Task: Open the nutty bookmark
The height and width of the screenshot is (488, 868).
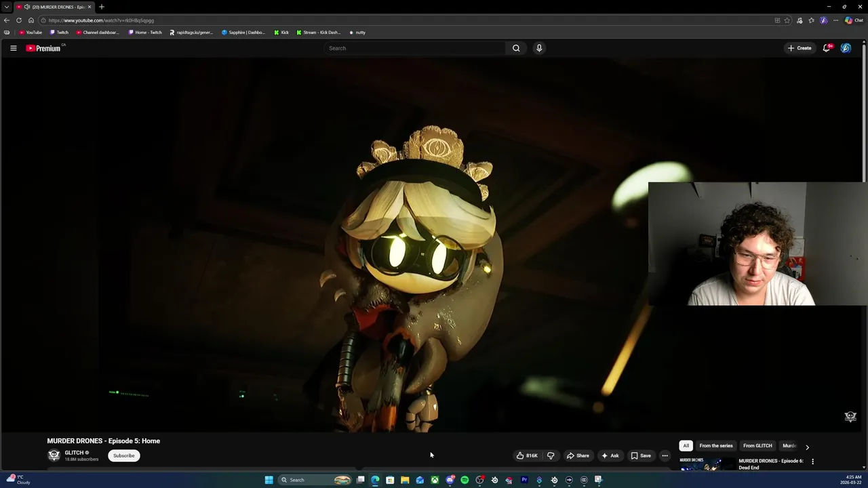Action: (357, 33)
